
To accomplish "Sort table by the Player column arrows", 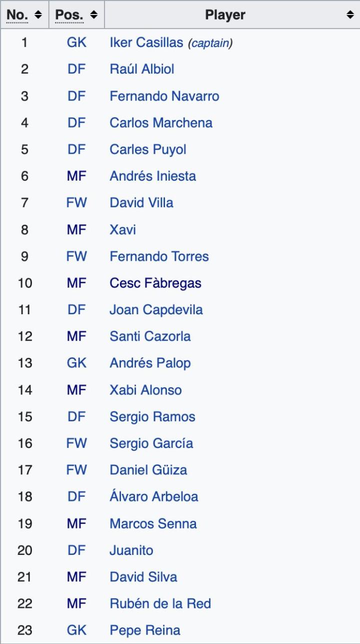I will 350,15.
